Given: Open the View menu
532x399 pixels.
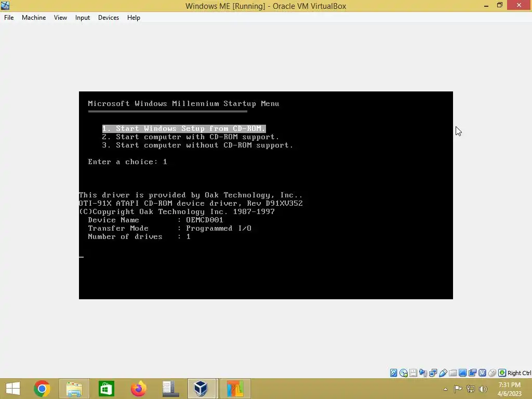Looking at the screenshot, I should click(x=60, y=18).
